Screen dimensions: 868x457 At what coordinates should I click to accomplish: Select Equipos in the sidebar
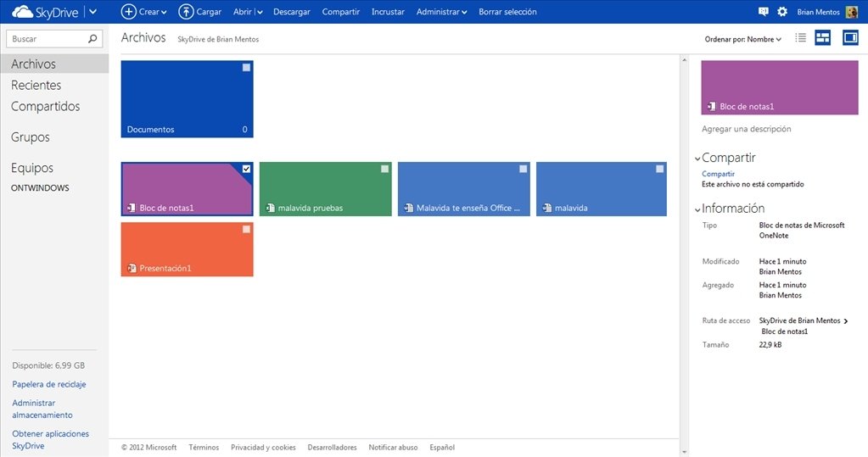pos(32,168)
